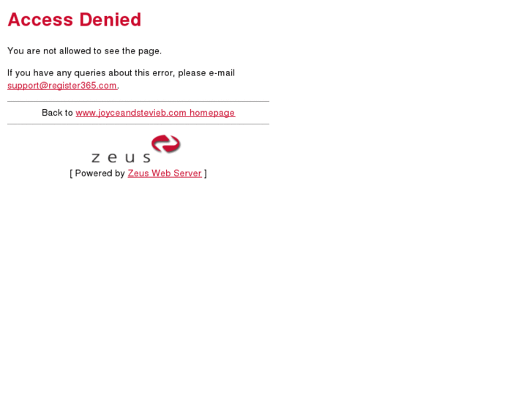Click the period after the support email
The image size is (532, 399).
pos(118,88)
